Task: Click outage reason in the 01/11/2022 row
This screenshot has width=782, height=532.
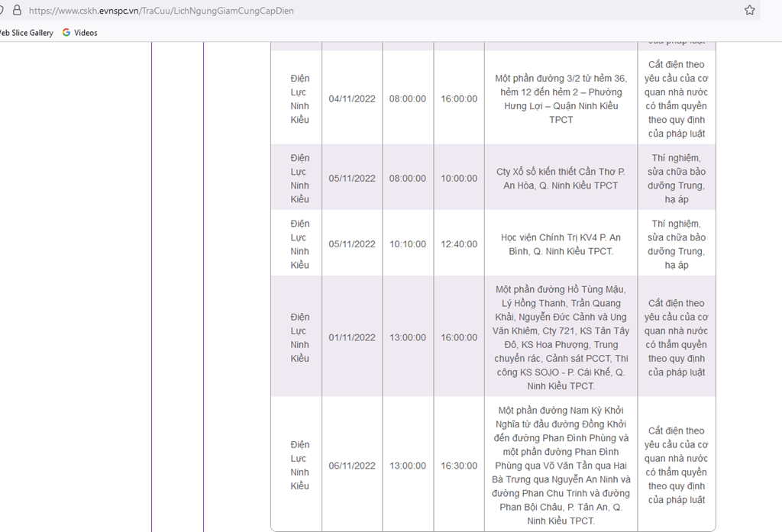Action: [x=676, y=337]
